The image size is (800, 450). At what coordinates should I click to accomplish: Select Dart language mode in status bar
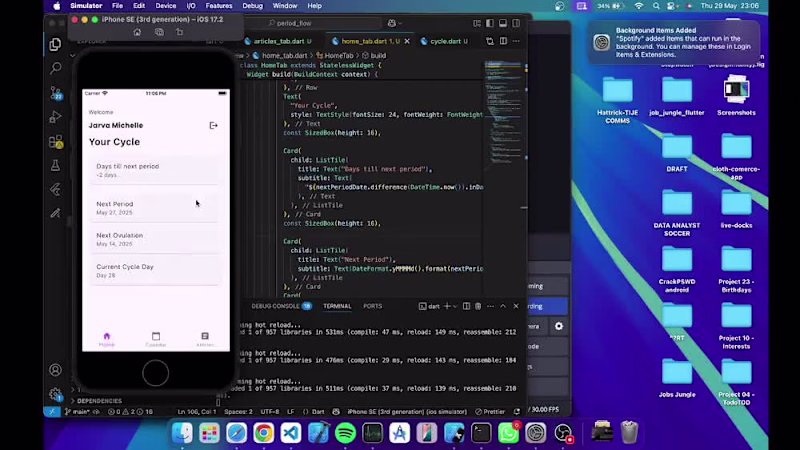(318, 412)
